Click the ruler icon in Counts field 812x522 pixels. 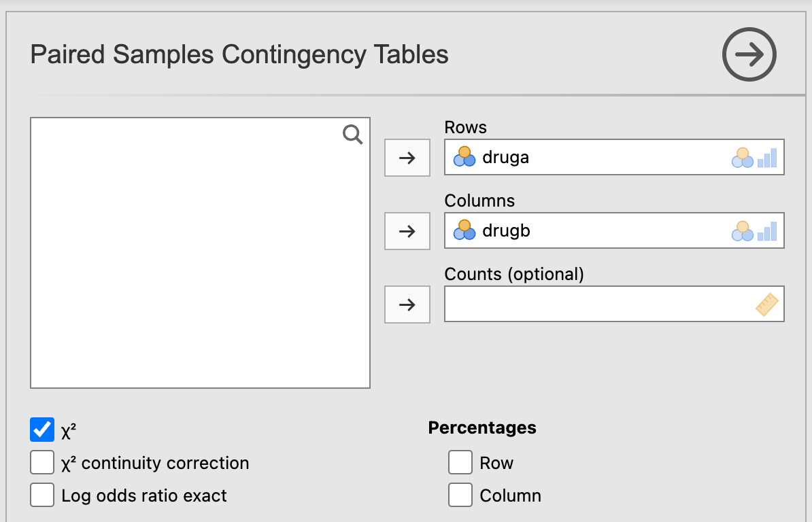pyautogui.click(x=766, y=304)
